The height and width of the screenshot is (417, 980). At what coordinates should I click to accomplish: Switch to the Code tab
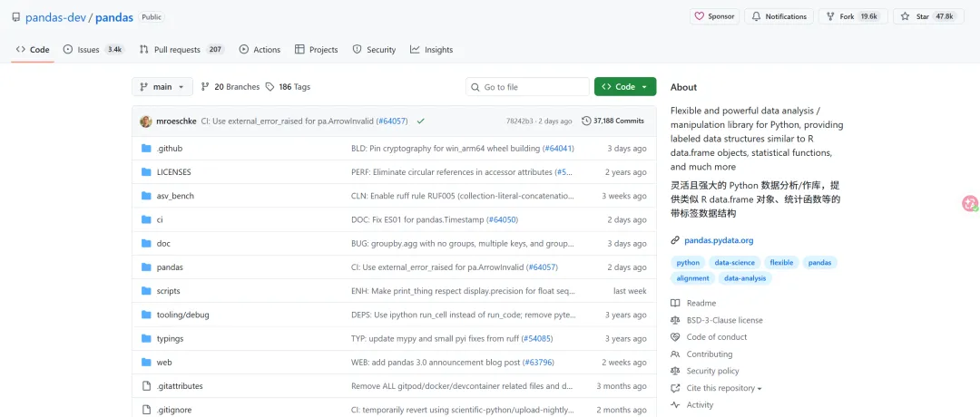pos(33,49)
